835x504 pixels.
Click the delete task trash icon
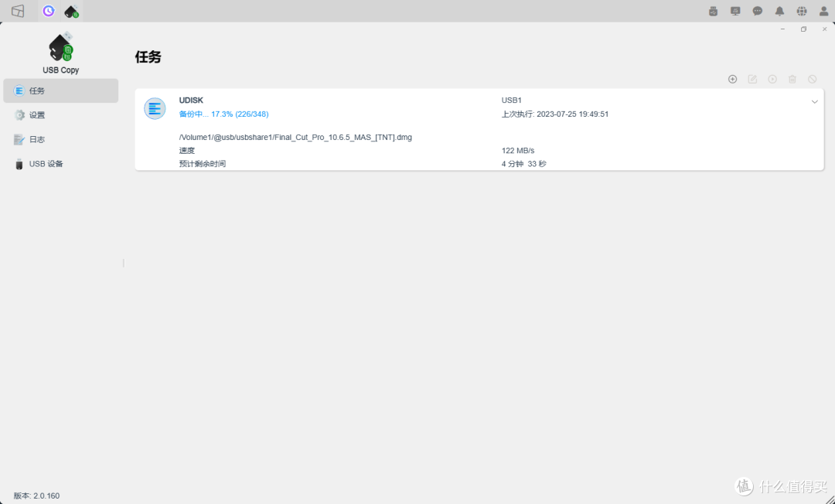coord(792,80)
